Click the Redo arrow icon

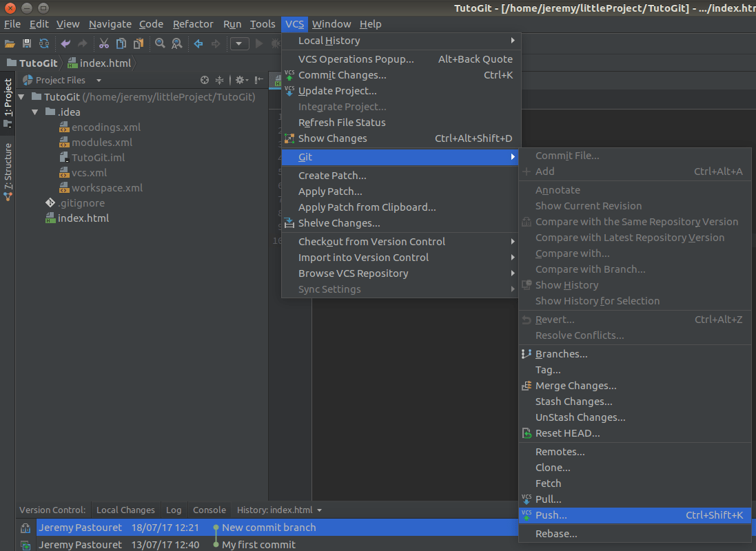coord(83,44)
